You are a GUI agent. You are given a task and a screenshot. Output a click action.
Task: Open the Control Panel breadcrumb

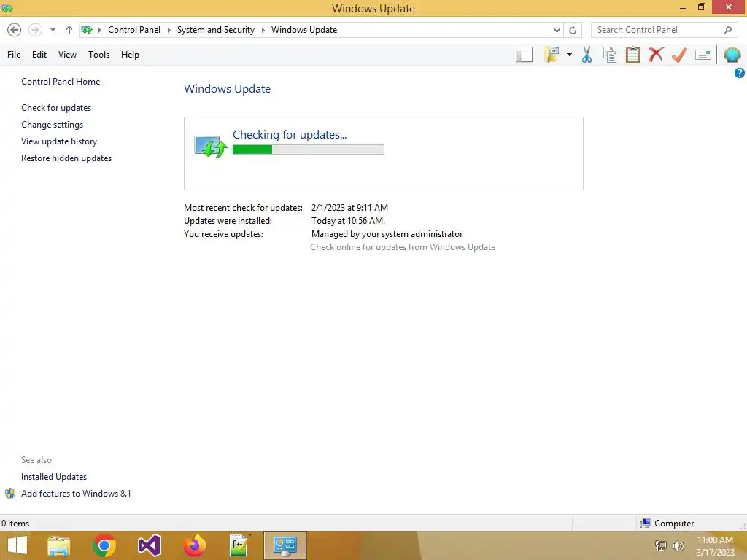click(x=134, y=30)
